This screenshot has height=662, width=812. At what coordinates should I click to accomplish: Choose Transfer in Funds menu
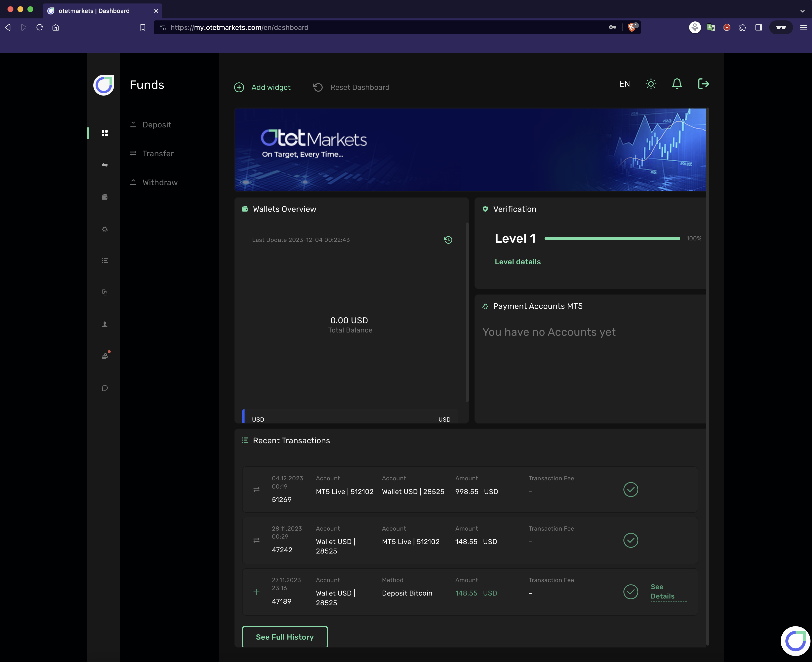pyautogui.click(x=158, y=154)
